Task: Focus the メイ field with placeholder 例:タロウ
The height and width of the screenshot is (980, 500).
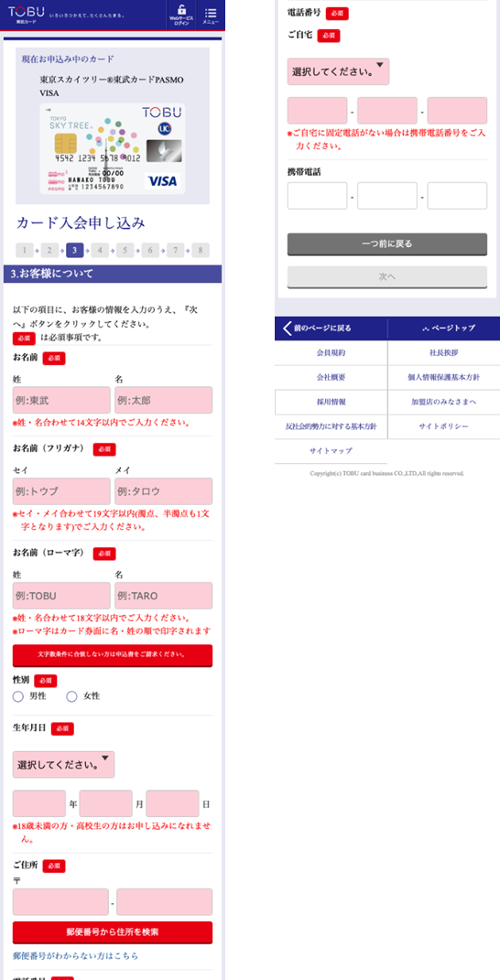Action: (x=163, y=491)
